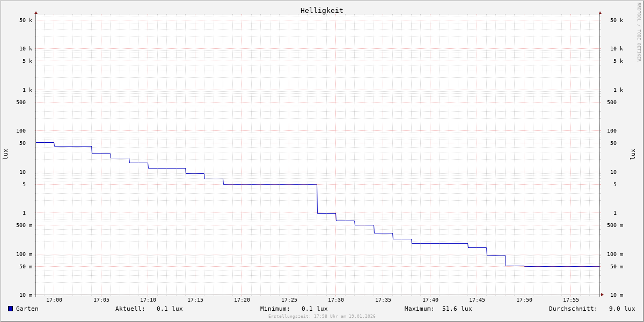The height and width of the screenshot is (322, 644).
Task: Click the 17:25 time axis label
Action: (289, 300)
